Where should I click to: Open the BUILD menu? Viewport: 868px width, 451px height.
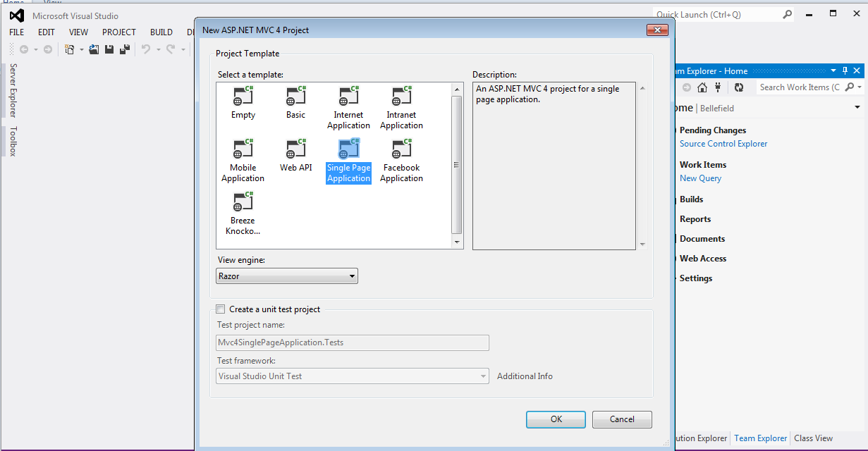coord(161,32)
